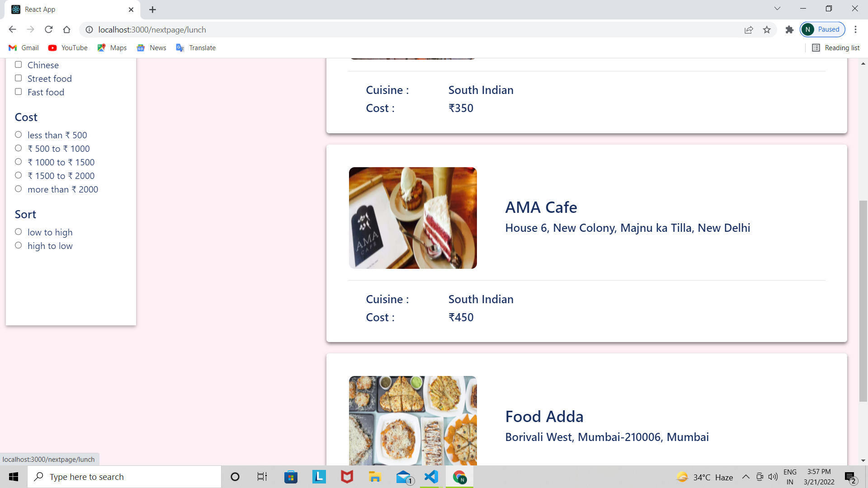The width and height of the screenshot is (868, 488).
Task: Launch VS Code from the taskbar
Action: tap(431, 476)
